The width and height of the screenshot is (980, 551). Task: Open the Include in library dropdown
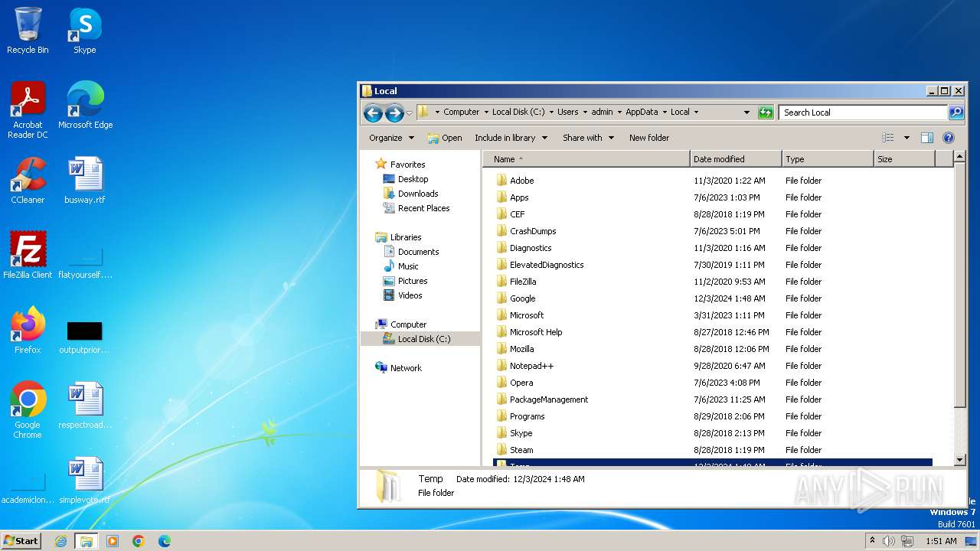[511, 138]
